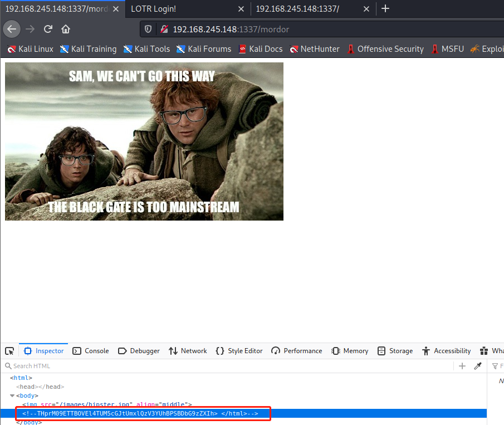This screenshot has height=425, width=504.
Task: Open the Performance panel
Action: (297, 351)
